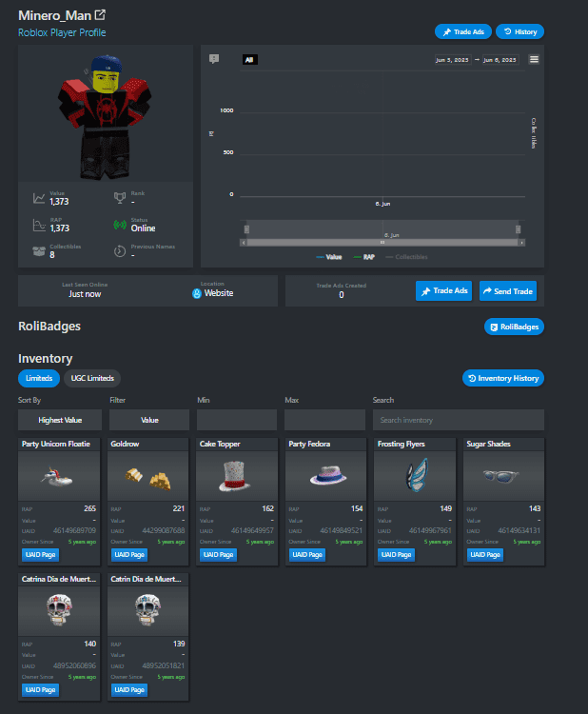
Task: Open Cake Topper item thumbnail
Action: click(x=237, y=476)
